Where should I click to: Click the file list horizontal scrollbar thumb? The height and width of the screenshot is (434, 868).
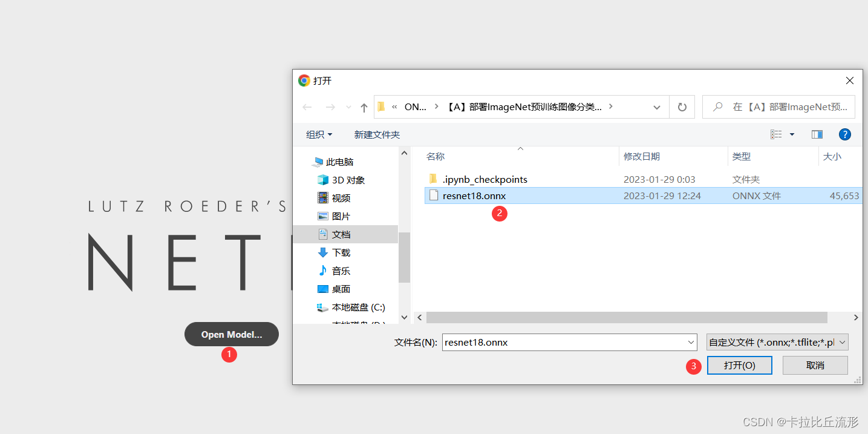pos(627,317)
